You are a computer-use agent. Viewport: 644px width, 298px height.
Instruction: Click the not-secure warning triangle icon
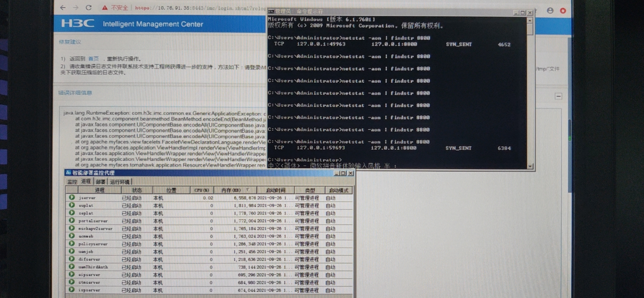[x=105, y=8]
